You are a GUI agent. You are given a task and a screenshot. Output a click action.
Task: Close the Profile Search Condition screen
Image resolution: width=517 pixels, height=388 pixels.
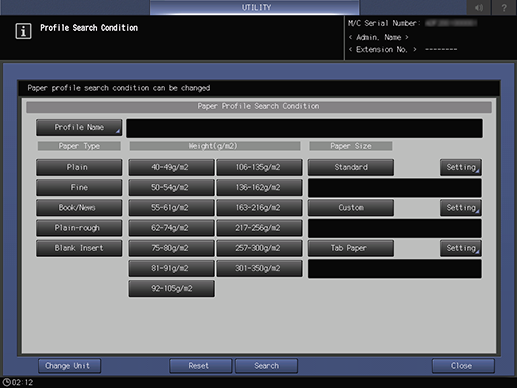463,366
